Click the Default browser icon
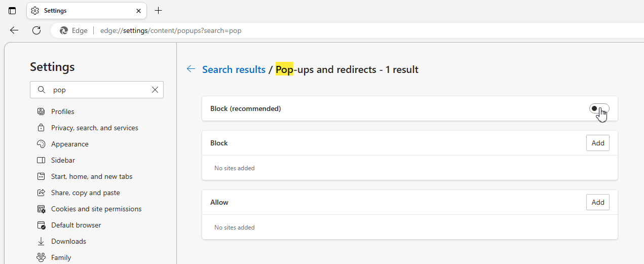 (41, 225)
